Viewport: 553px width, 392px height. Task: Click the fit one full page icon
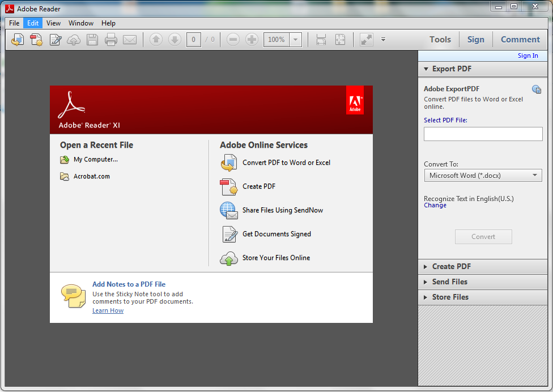point(340,40)
